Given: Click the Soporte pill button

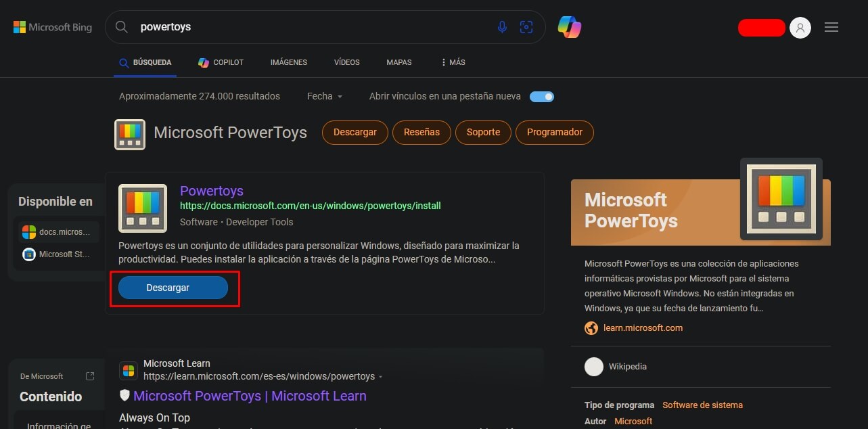Looking at the screenshot, I should pyautogui.click(x=483, y=132).
